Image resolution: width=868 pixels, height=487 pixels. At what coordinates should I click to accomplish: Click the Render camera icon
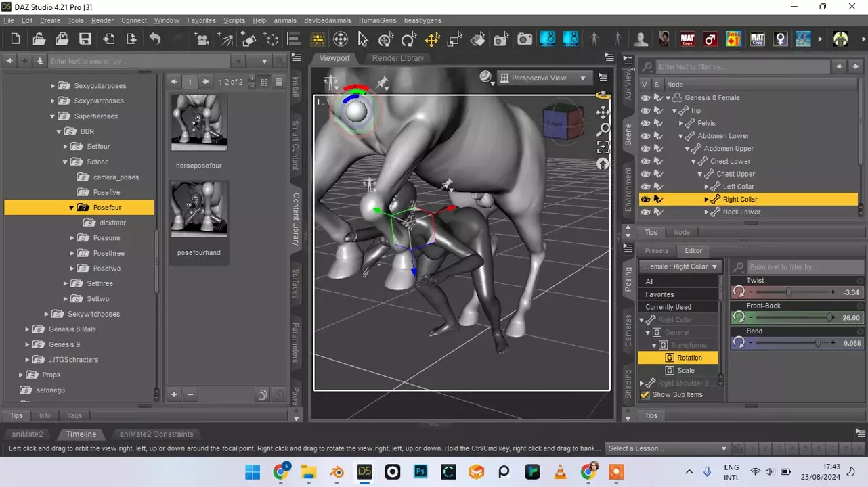[525, 39]
